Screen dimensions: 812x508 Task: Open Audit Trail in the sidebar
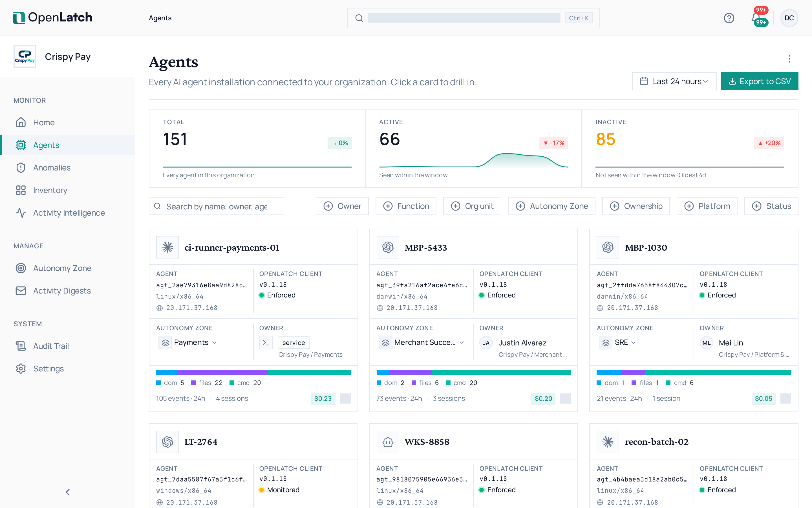coord(67,346)
